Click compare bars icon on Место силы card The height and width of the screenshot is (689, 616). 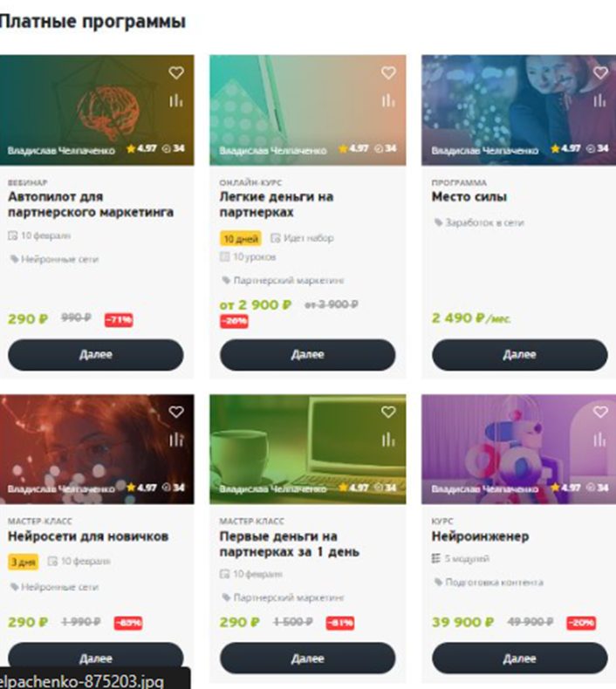pos(599,100)
